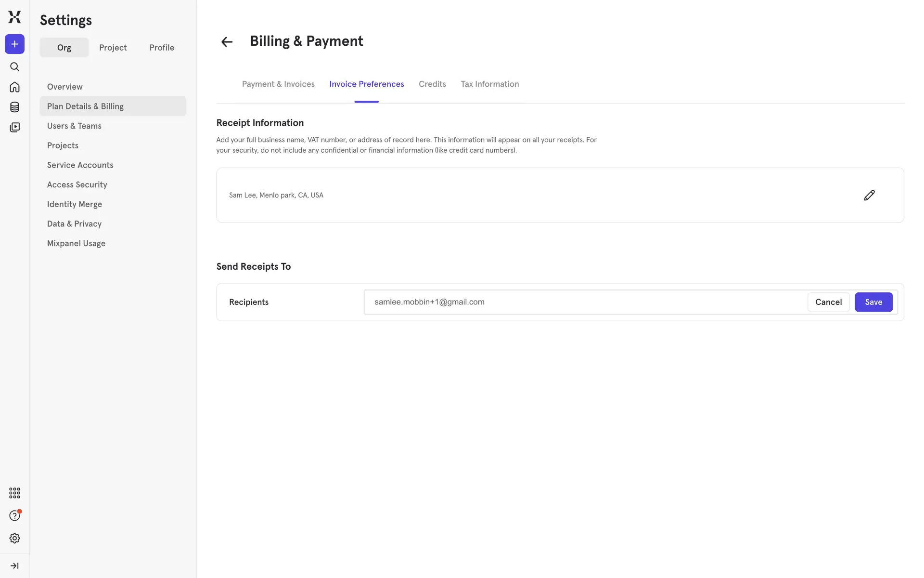The height and width of the screenshot is (578, 924).
Task: Cancel editing the recipients
Action: (828, 302)
